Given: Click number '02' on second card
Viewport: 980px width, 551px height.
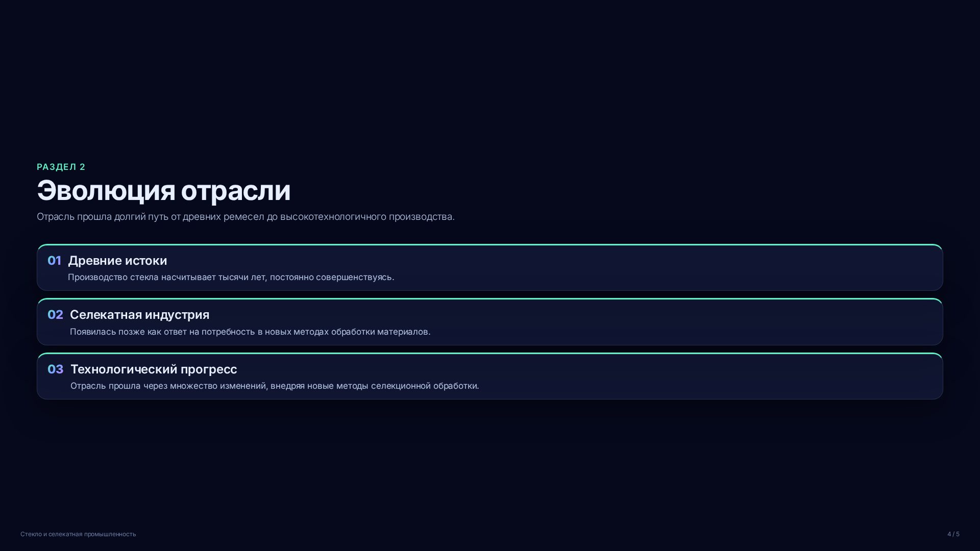Looking at the screenshot, I should 55,315.
